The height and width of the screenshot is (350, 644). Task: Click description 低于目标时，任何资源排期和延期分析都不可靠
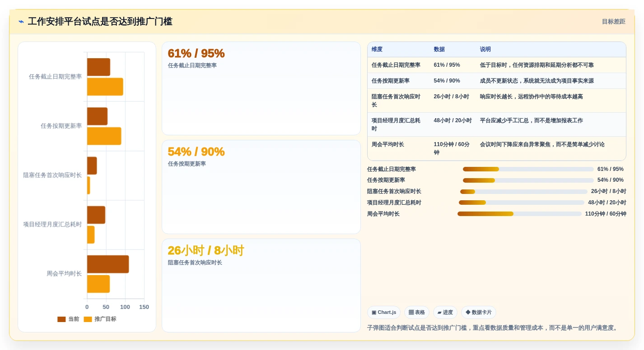pyautogui.click(x=537, y=65)
